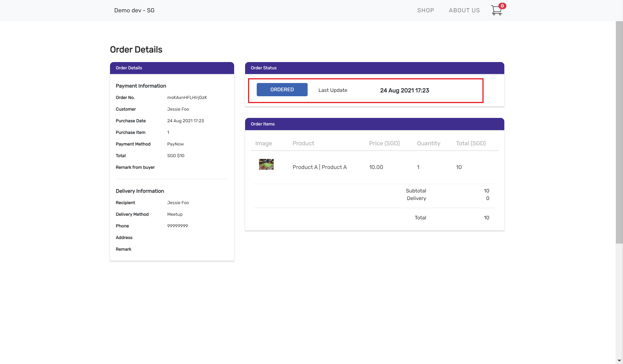Click the Demo dev - SG site title
Screen dimensions: 623x364
(134, 10)
